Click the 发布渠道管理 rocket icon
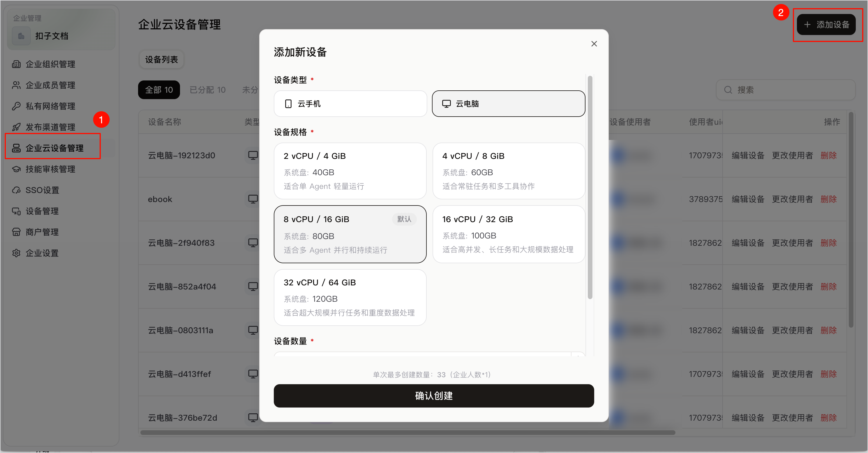 click(16, 127)
